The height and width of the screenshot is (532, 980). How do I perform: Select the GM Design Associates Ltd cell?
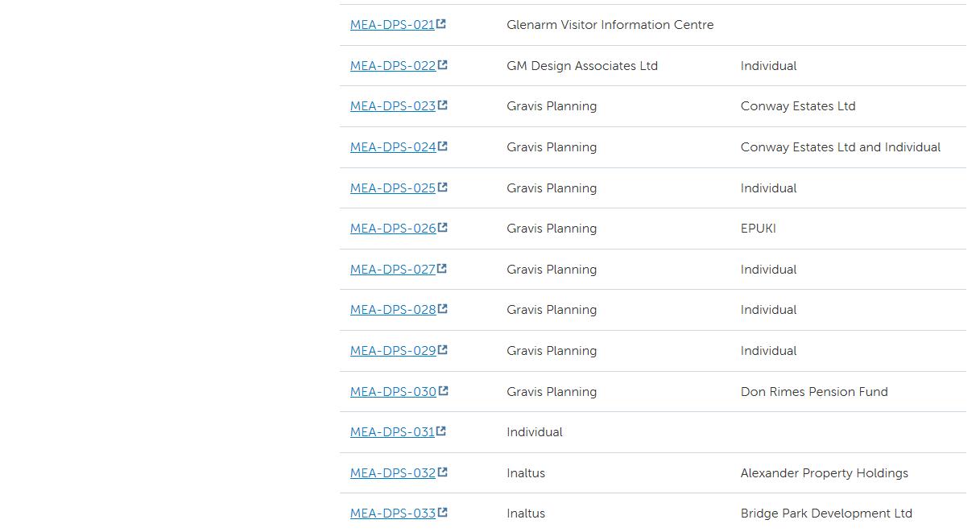pyautogui.click(x=582, y=66)
